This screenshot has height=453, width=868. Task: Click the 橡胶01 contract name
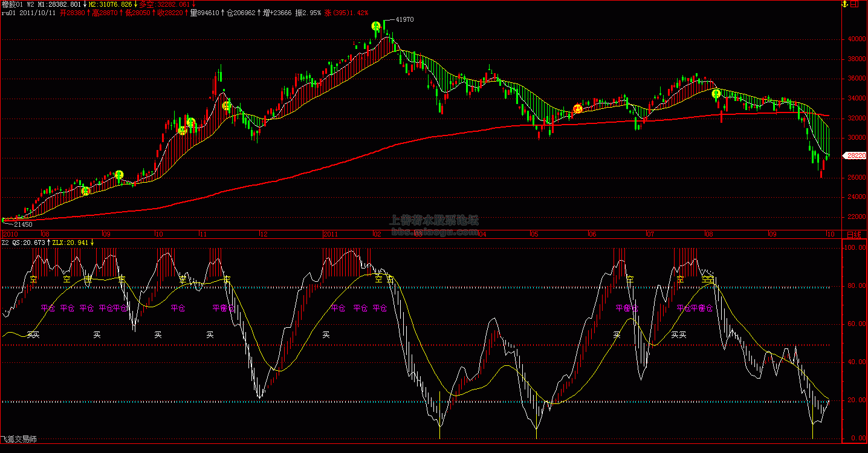11,4
